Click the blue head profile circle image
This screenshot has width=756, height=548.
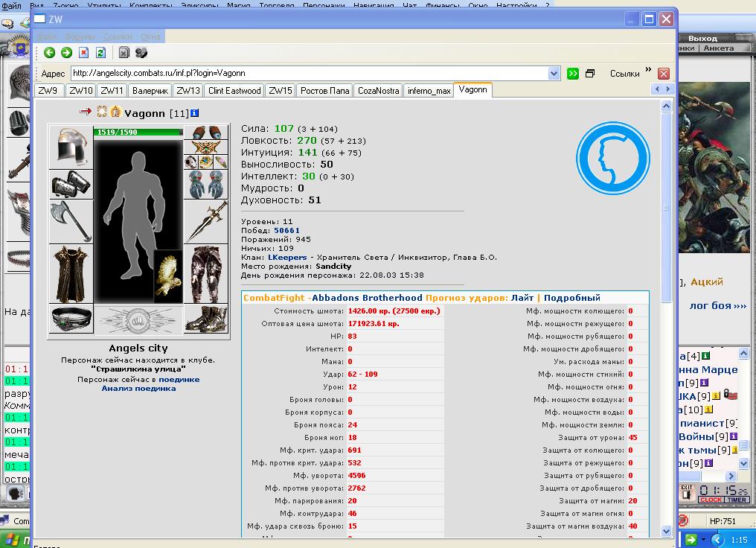click(x=613, y=159)
